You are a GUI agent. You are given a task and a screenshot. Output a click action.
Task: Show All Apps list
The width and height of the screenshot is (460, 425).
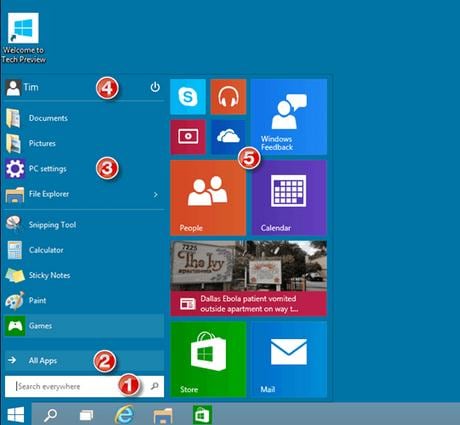(x=84, y=360)
